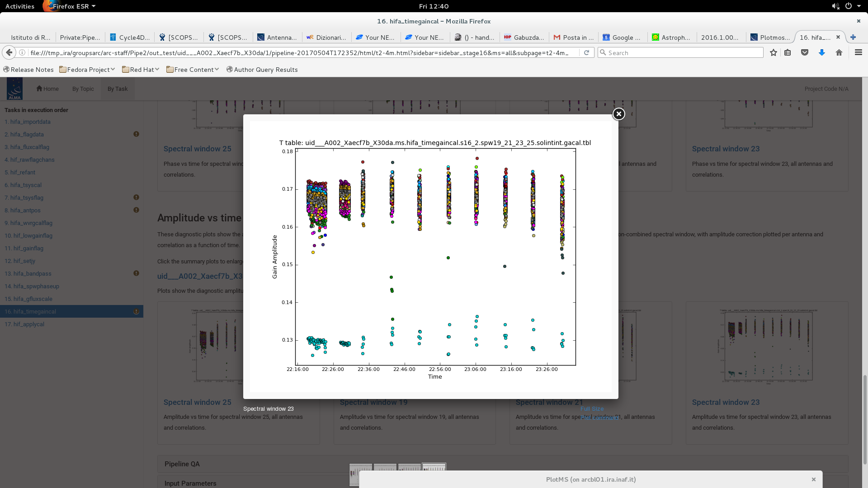Reload the page with refresh icon
The height and width of the screenshot is (488, 868).
[586, 52]
